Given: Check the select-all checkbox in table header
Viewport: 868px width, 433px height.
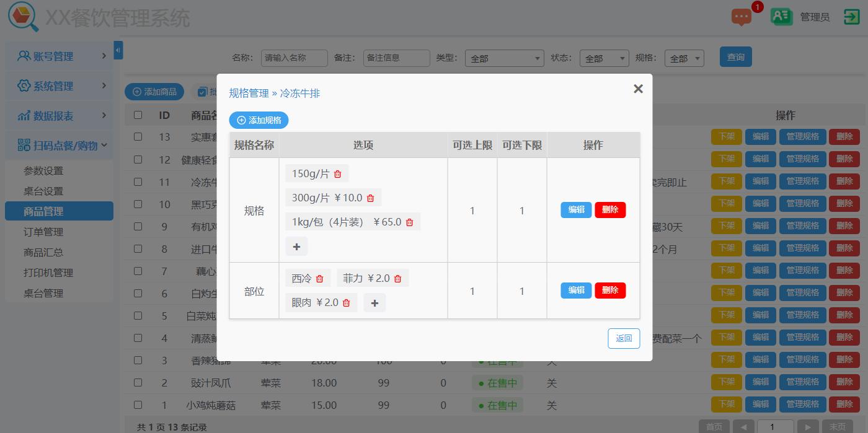Looking at the screenshot, I should coord(137,115).
